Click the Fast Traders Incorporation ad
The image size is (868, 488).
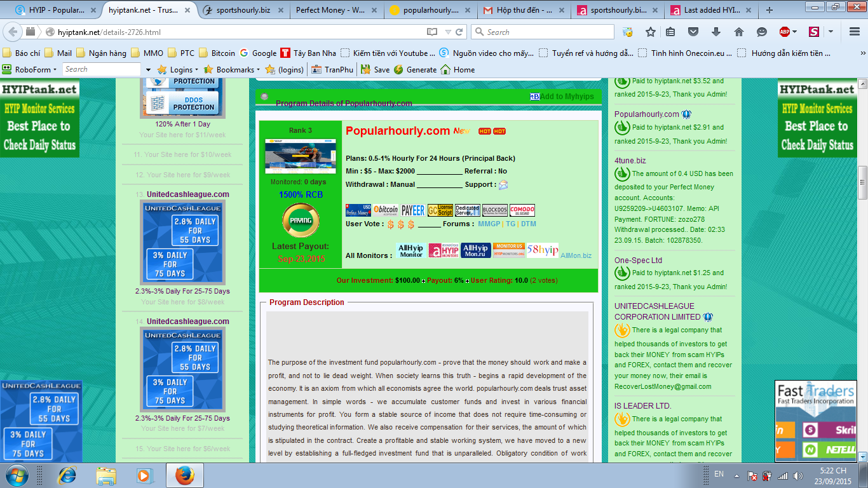(x=816, y=421)
